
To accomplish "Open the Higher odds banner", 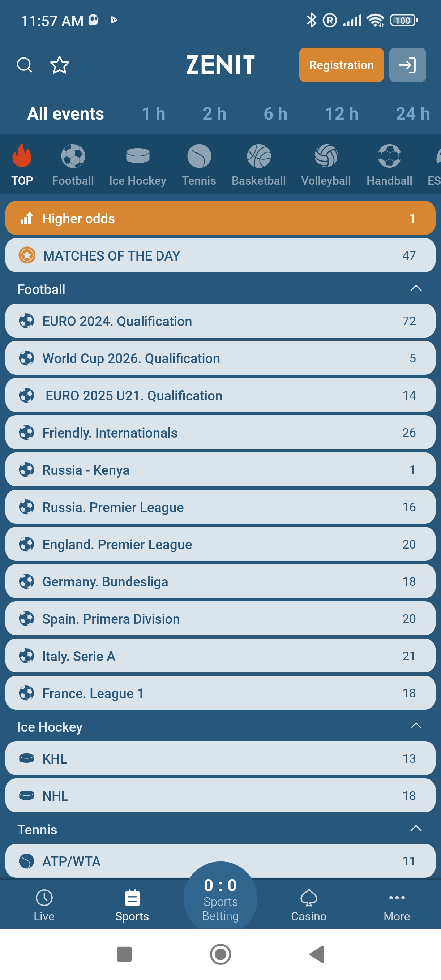I will pyautogui.click(x=220, y=218).
